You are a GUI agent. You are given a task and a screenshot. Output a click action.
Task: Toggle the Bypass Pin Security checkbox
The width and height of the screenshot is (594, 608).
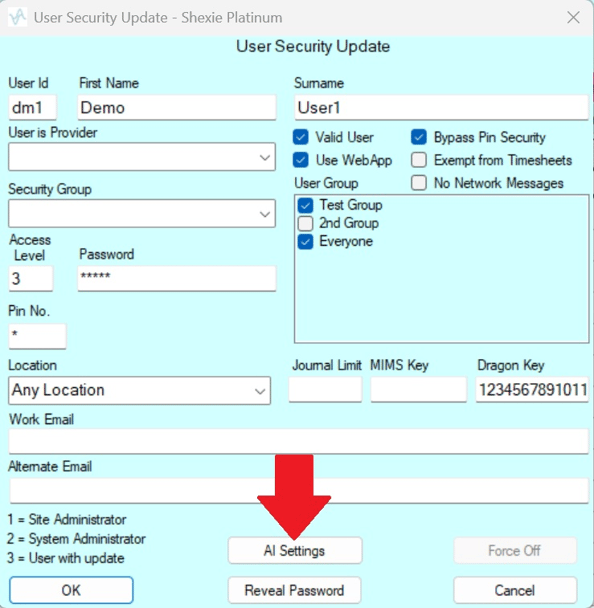tap(419, 137)
